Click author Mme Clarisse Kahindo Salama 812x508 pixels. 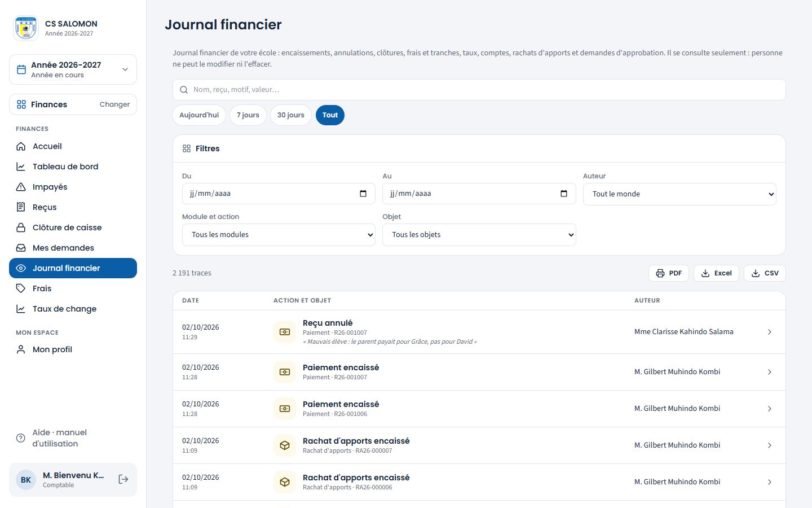683,332
